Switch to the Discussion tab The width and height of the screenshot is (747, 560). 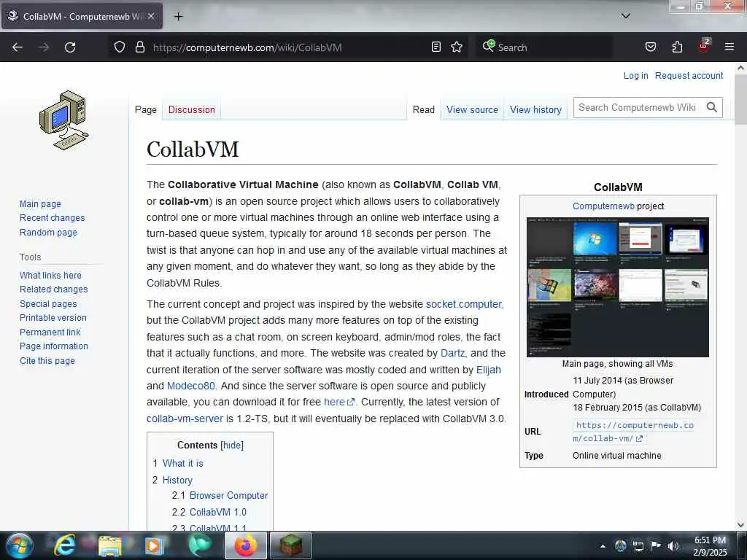(192, 109)
